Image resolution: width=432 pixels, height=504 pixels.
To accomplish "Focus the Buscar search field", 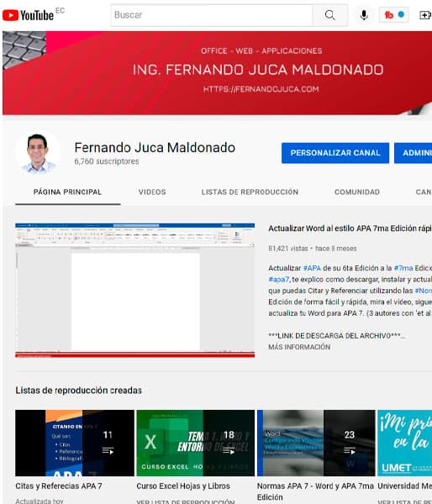I will [212, 15].
